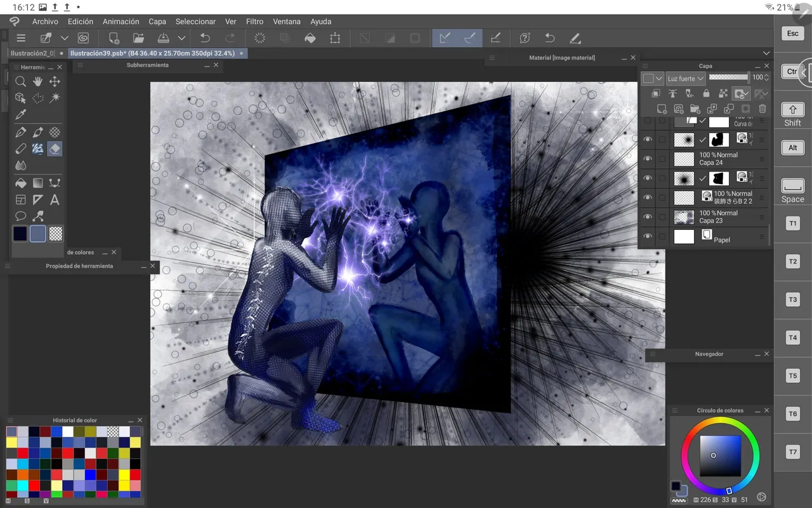This screenshot has width=812, height=508.
Task: Click the New canvas icon in command bar
Action: 114,38
